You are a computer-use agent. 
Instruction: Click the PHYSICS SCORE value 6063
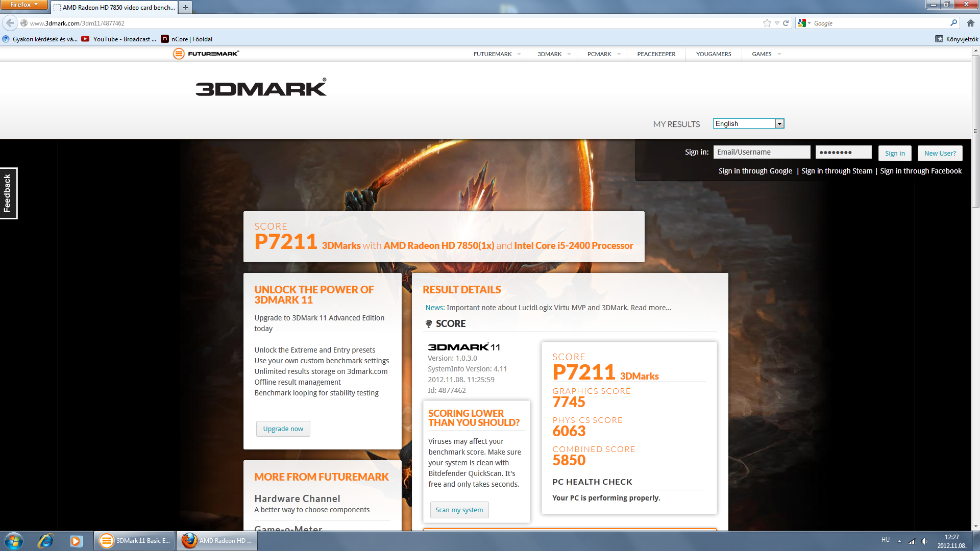(x=569, y=431)
